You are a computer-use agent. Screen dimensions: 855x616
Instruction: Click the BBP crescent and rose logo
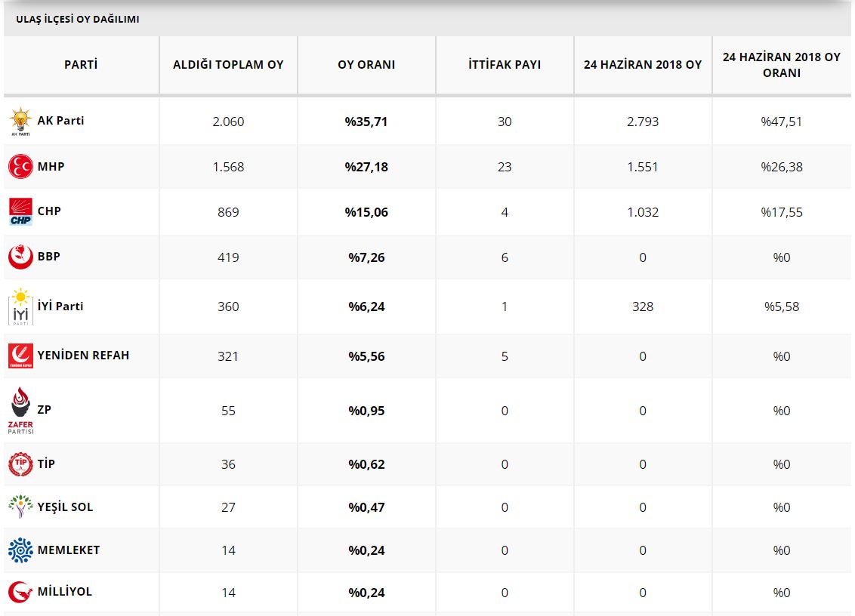(20, 257)
